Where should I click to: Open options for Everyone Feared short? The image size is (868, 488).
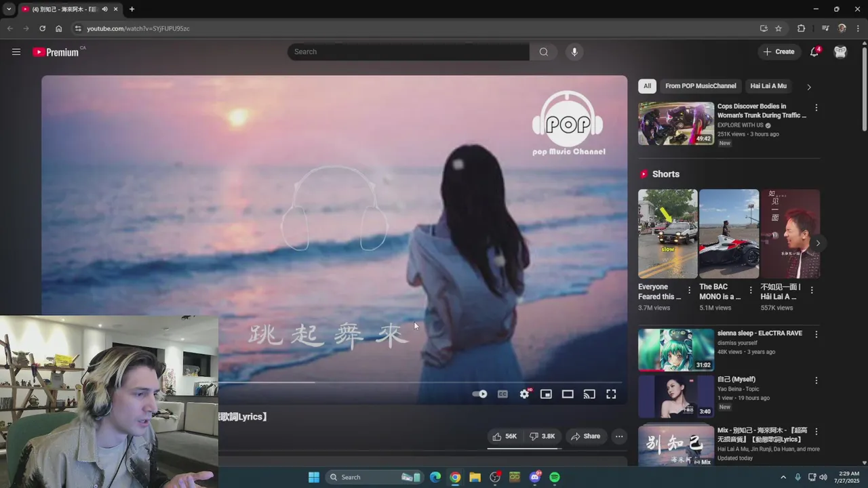tap(689, 290)
